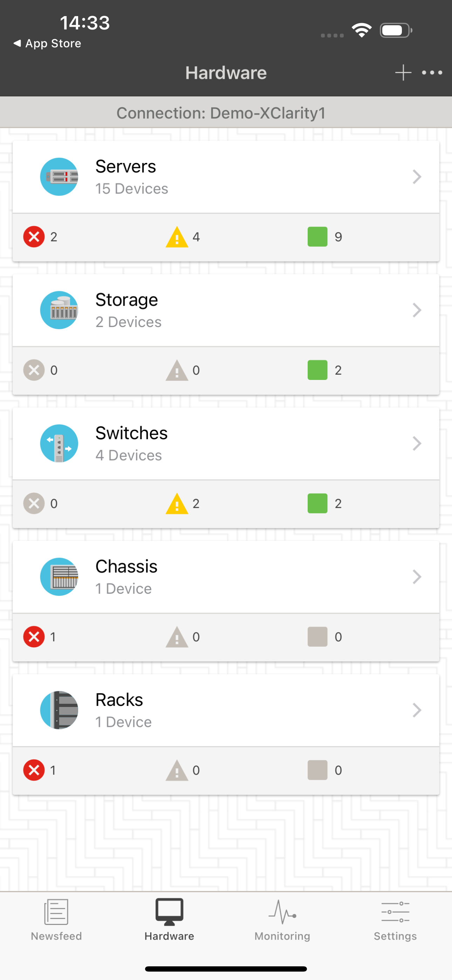Tap the Switches category icon
Image resolution: width=452 pixels, height=980 pixels.
click(59, 444)
